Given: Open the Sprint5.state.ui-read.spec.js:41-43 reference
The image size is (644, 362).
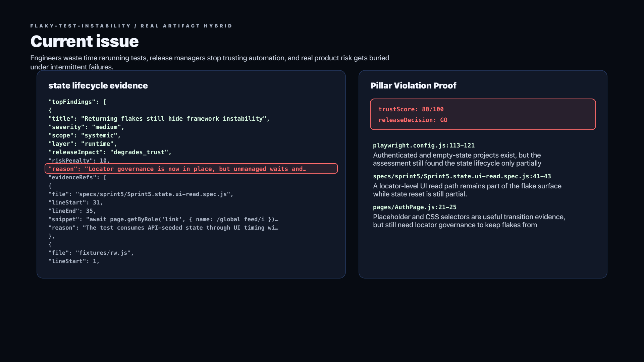Looking at the screenshot, I should (x=462, y=176).
